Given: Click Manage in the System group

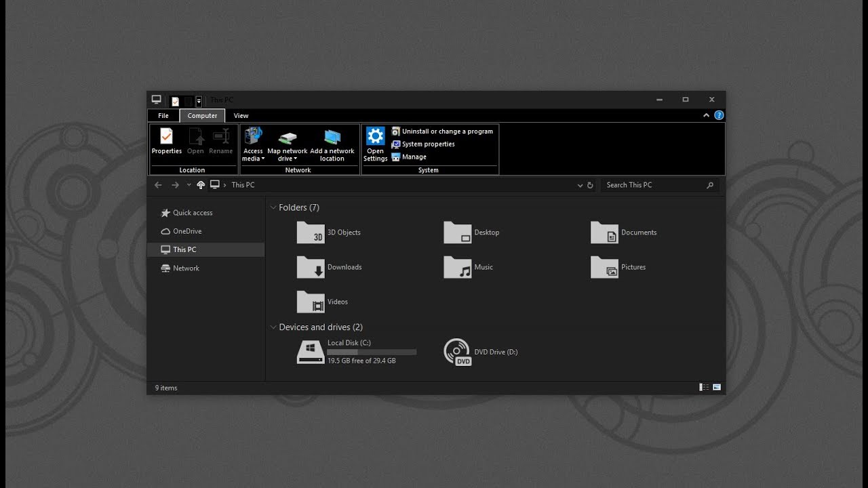Looking at the screenshot, I should (x=409, y=157).
